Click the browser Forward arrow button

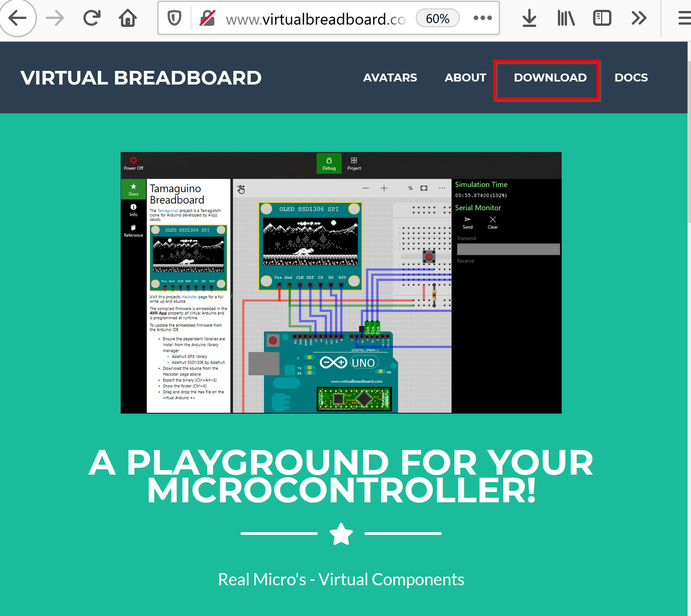(55, 18)
